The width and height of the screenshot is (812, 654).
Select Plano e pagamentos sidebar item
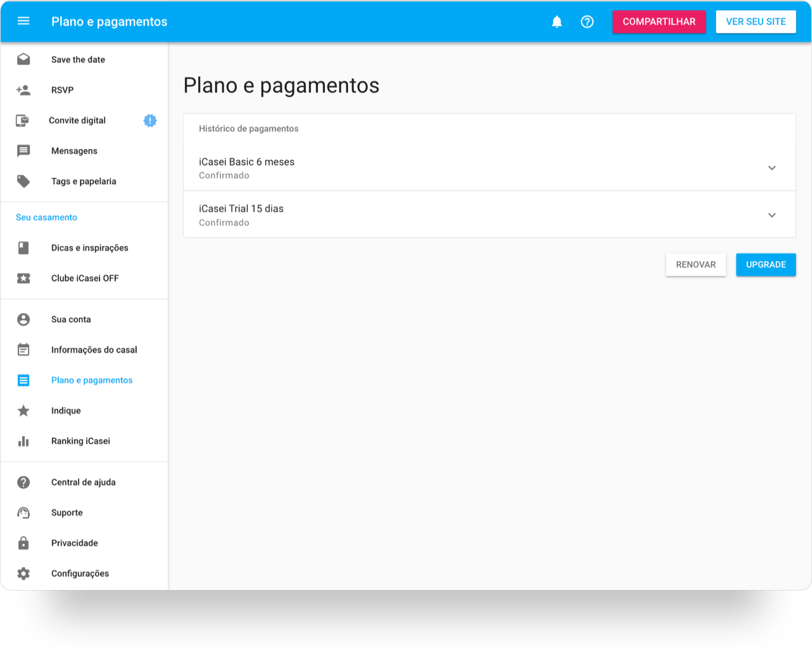[84, 380]
